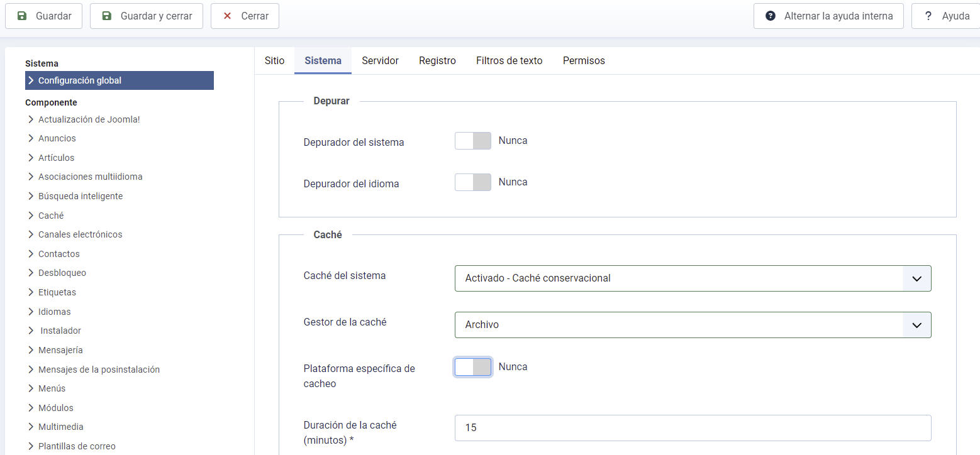980x455 pixels.
Task: Select the Sistema tab
Action: click(x=323, y=61)
